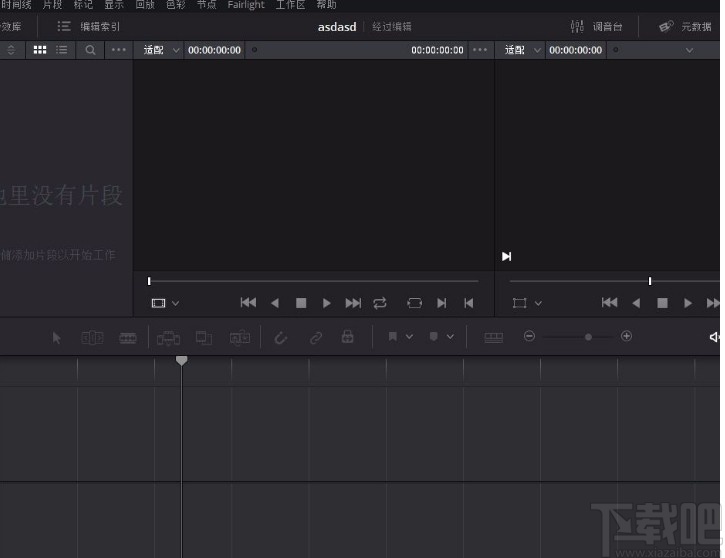The height and width of the screenshot is (558, 725).
Task: Open the 时间线 menu
Action: tap(16, 5)
